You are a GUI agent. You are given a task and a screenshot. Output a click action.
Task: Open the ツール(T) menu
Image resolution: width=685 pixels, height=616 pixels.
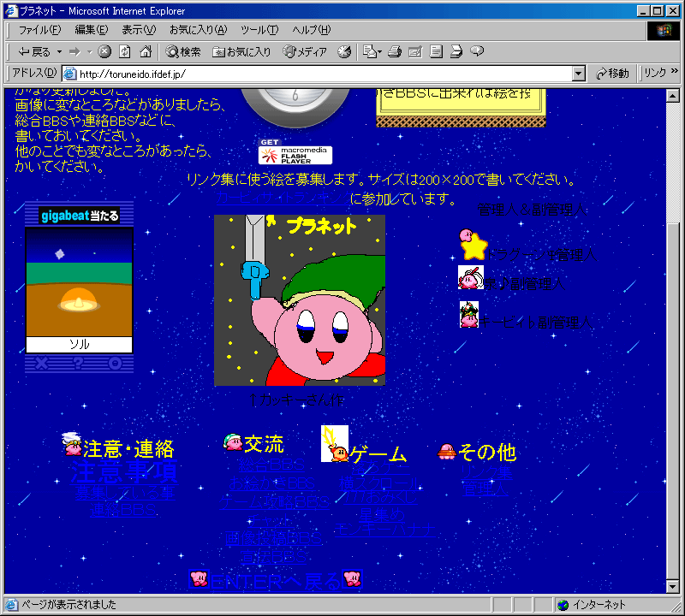[x=259, y=30]
